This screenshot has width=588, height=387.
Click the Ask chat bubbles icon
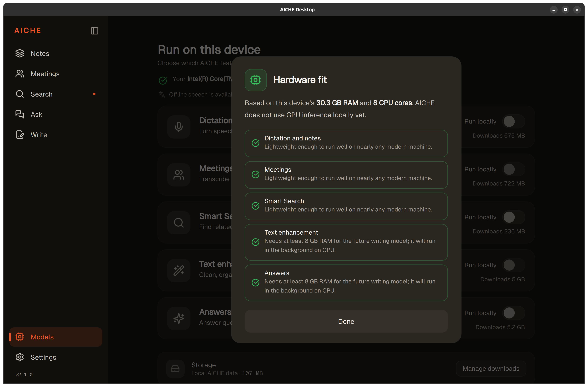pyautogui.click(x=20, y=114)
